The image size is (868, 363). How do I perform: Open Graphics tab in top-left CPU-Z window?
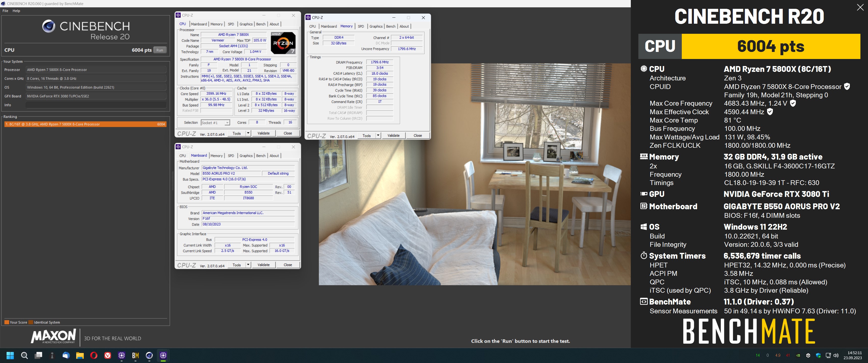pos(246,24)
